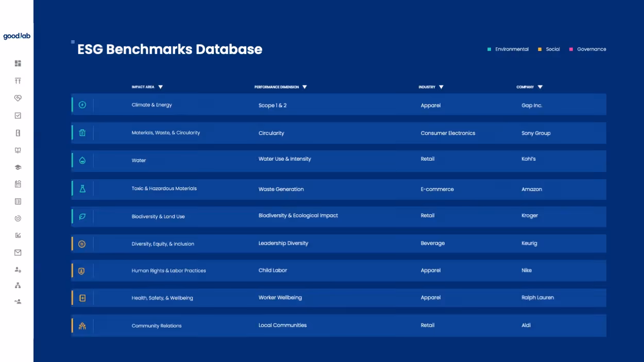644x362 pixels.
Task: Open the open-book sidebar icon
Action: [x=18, y=150]
